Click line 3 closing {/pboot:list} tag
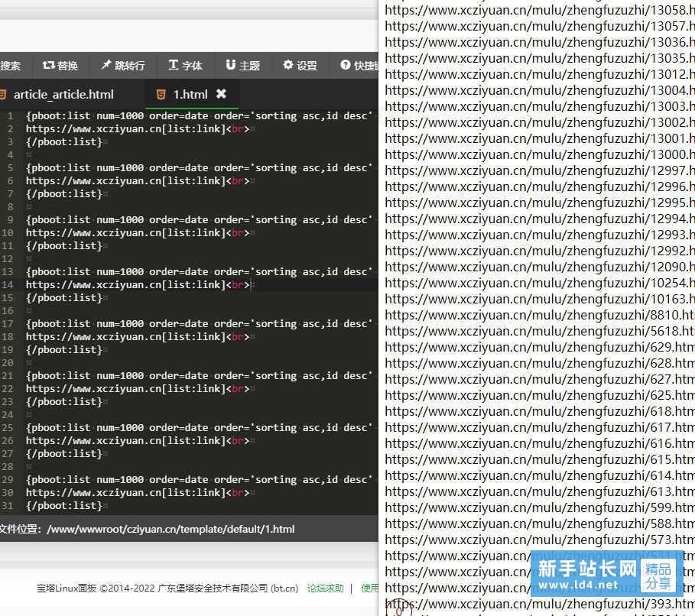 [63, 142]
